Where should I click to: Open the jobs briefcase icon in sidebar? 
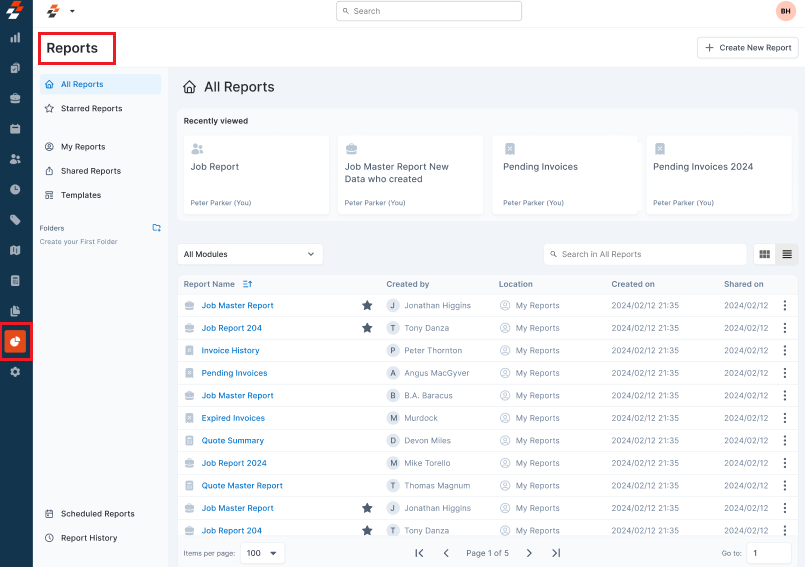coord(15,98)
